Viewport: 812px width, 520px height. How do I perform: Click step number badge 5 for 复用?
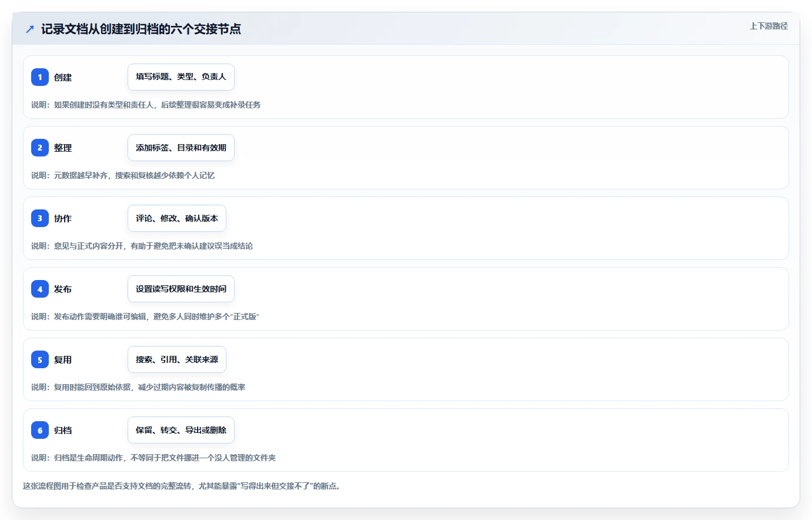[40, 359]
